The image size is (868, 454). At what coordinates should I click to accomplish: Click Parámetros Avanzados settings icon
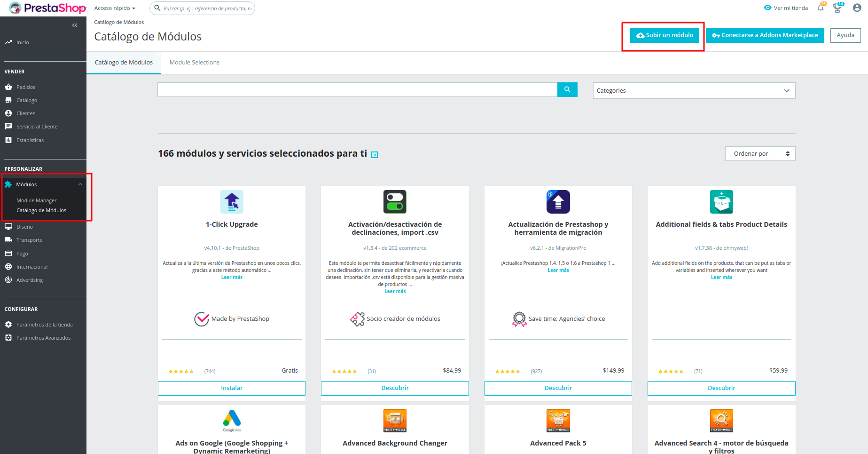(x=8, y=338)
